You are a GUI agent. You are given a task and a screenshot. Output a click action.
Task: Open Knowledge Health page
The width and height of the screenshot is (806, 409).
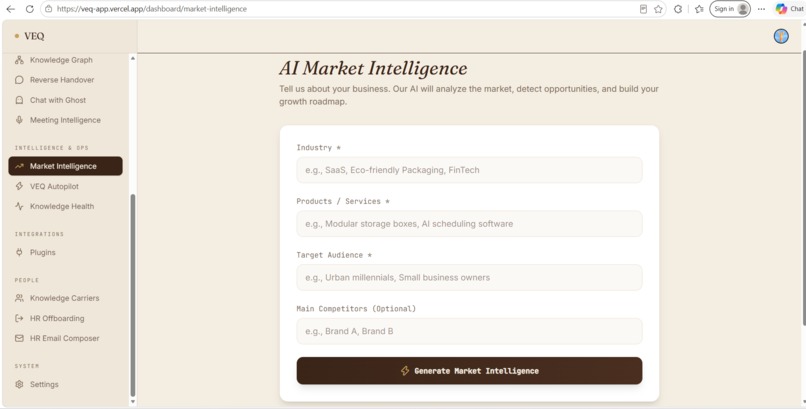[62, 207]
